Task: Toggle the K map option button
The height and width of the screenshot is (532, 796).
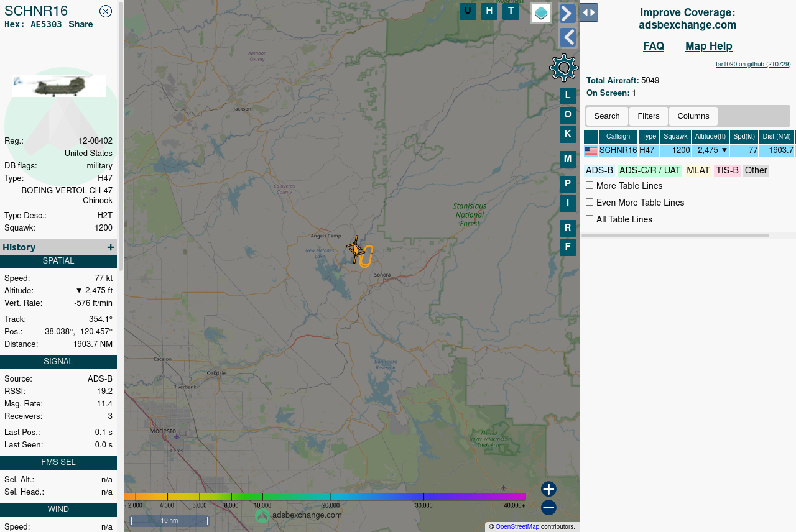Action: 568,134
